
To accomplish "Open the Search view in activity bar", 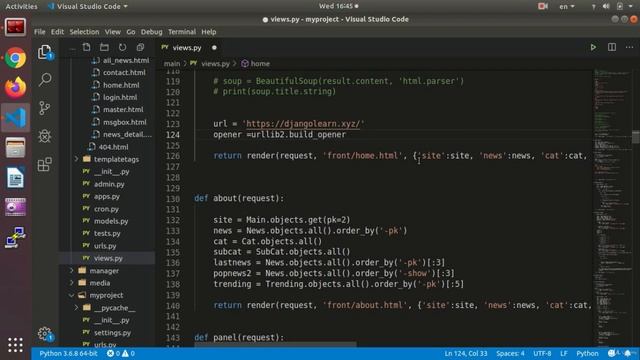I will click(x=45, y=80).
